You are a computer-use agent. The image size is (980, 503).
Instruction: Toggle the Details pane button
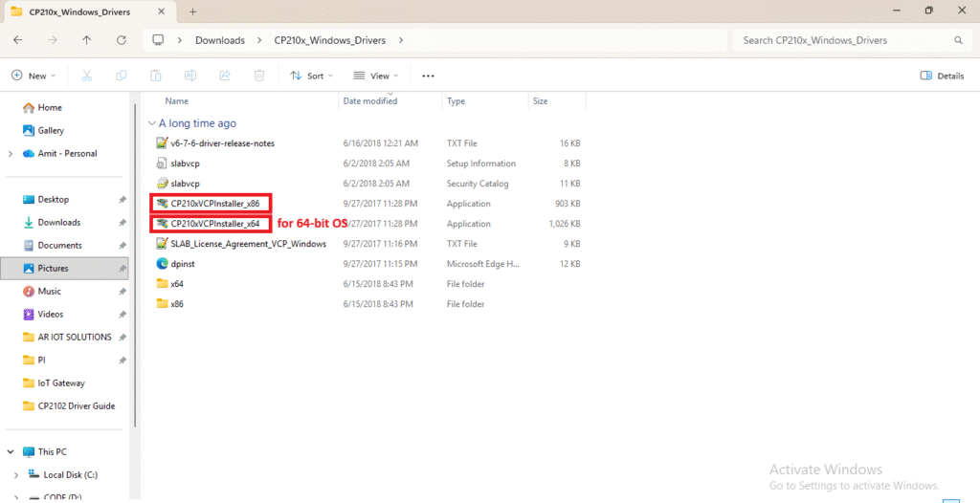pos(942,76)
